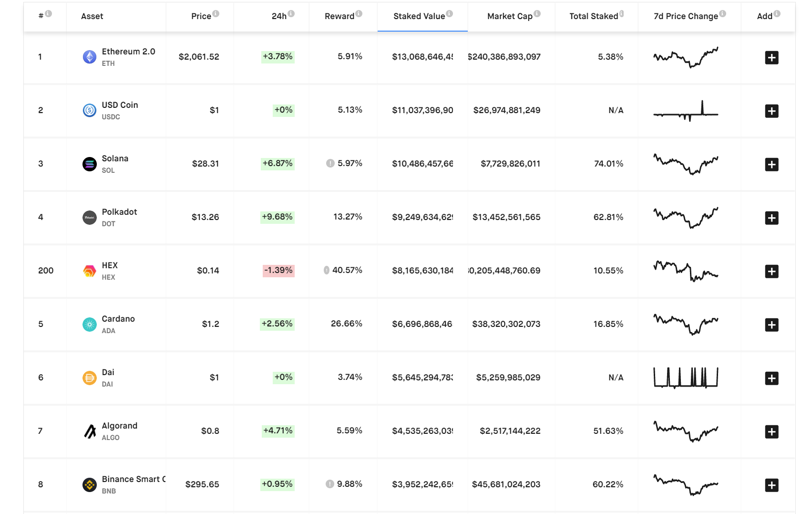Sort the table by Total Staked column
This screenshot has width=812, height=514.
click(594, 16)
